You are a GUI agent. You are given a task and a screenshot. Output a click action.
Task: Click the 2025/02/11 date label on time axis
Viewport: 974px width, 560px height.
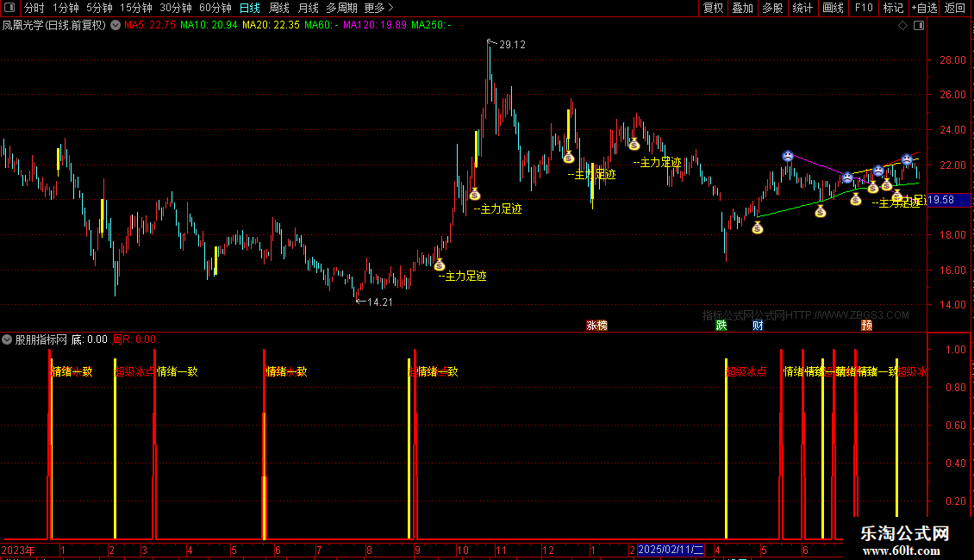(x=671, y=550)
